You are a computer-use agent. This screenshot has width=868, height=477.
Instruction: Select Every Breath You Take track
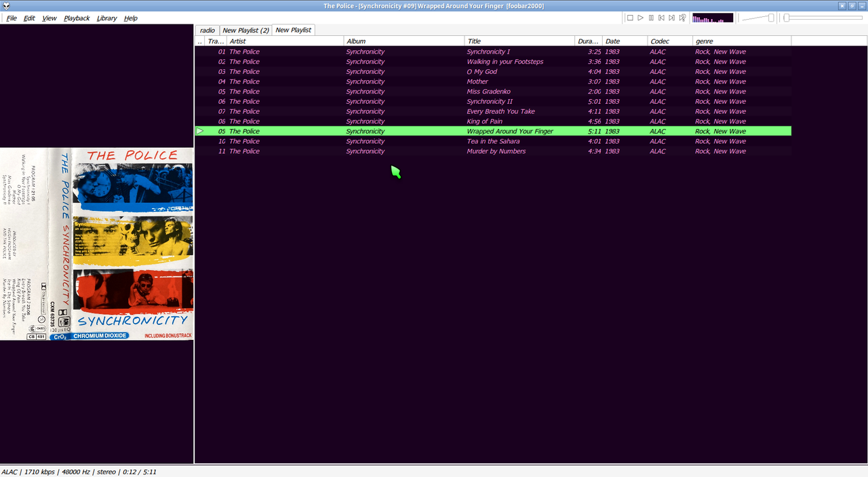coord(493,111)
